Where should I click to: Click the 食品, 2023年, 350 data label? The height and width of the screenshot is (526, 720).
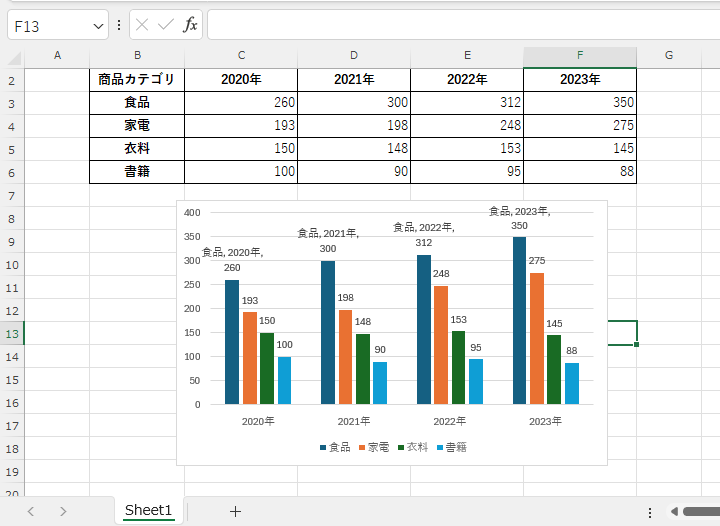pyautogui.click(x=519, y=218)
